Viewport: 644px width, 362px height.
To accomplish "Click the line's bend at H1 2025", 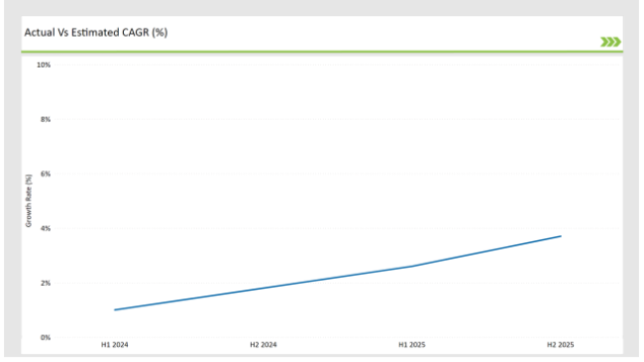I will click(412, 266).
